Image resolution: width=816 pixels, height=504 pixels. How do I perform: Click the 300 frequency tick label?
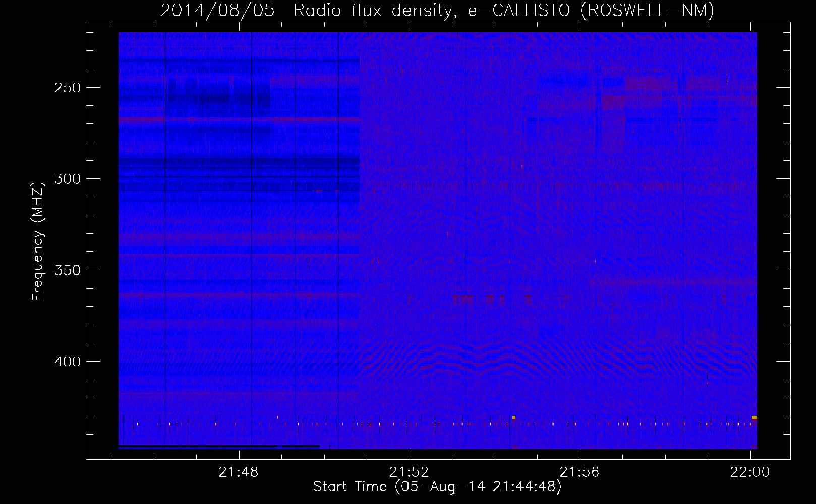point(68,179)
